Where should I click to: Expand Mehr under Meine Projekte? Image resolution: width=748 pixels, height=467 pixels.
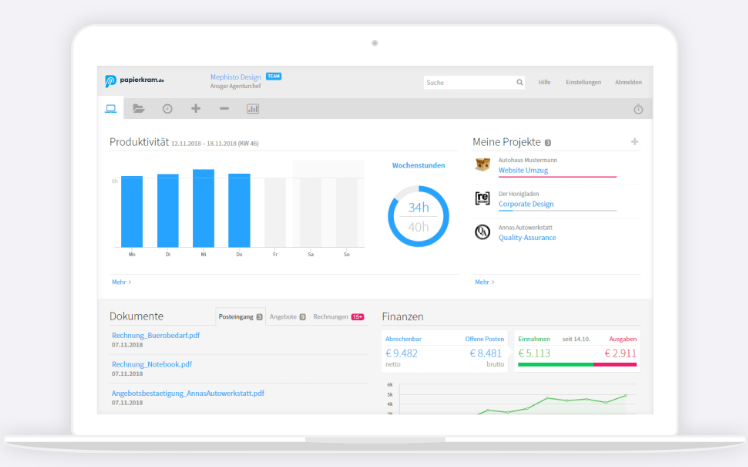[x=484, y=282]
